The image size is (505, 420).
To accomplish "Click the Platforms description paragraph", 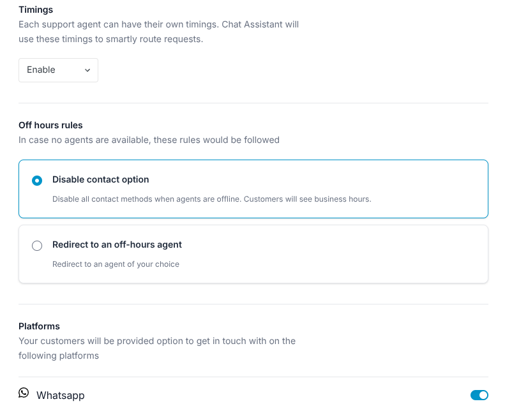I will coord(156,348).
